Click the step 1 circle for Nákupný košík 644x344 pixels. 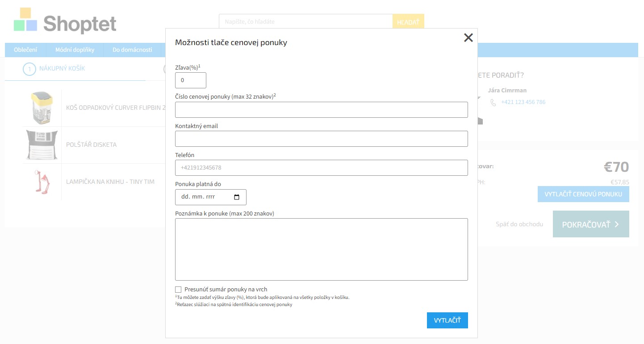(x=29, y=69)
